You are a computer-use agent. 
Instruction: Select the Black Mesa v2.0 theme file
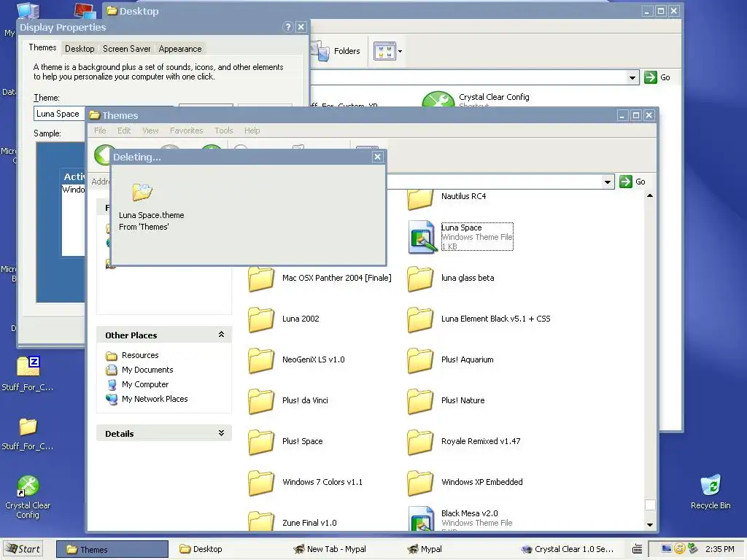pos(460,519)
